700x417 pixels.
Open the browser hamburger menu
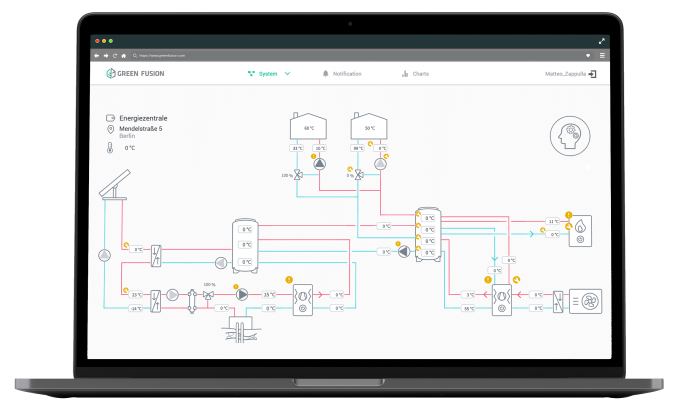tap(602, 55)
